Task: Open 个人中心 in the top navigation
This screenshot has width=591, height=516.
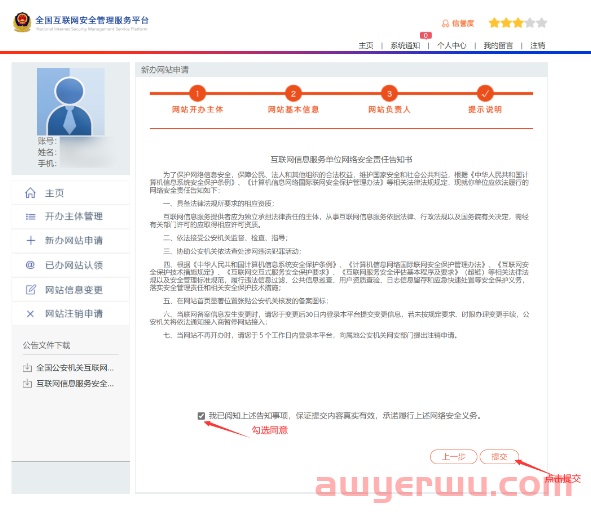Action: (452, 46)
